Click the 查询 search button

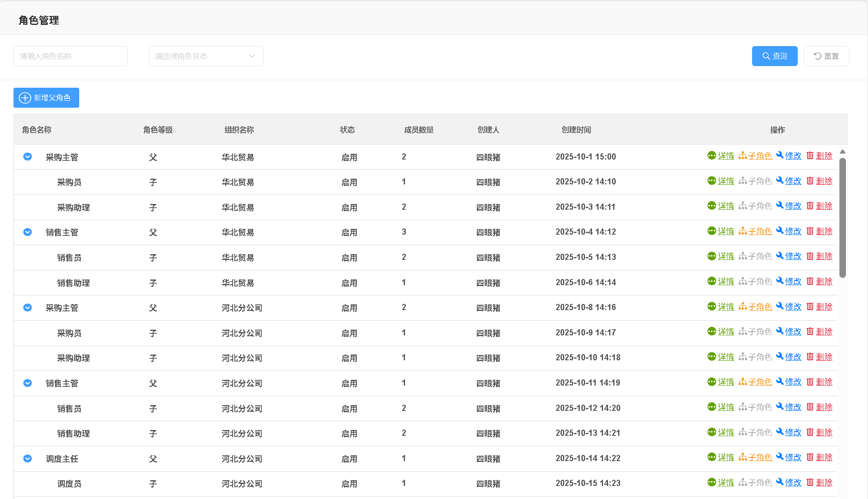click(x=775, y=56)
